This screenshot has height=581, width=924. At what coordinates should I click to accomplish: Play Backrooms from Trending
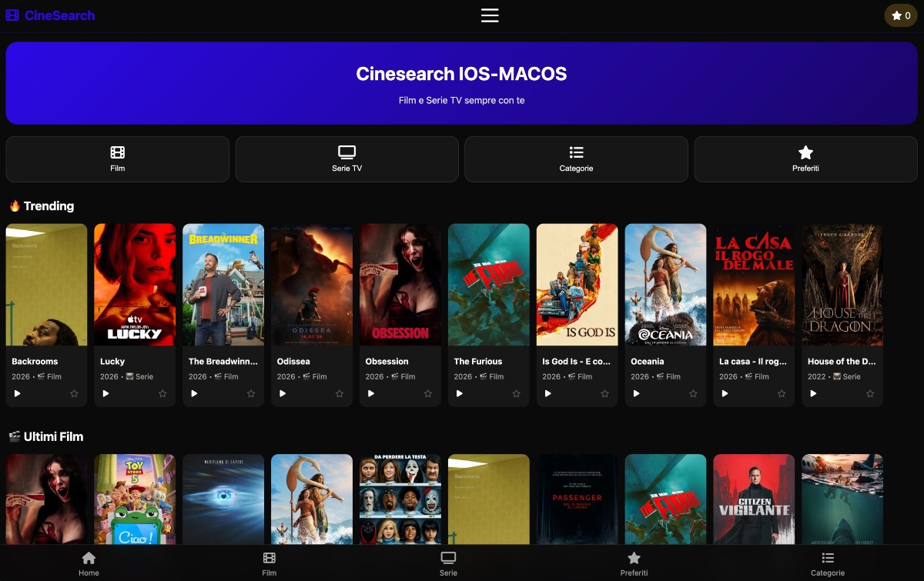[18, 393]
